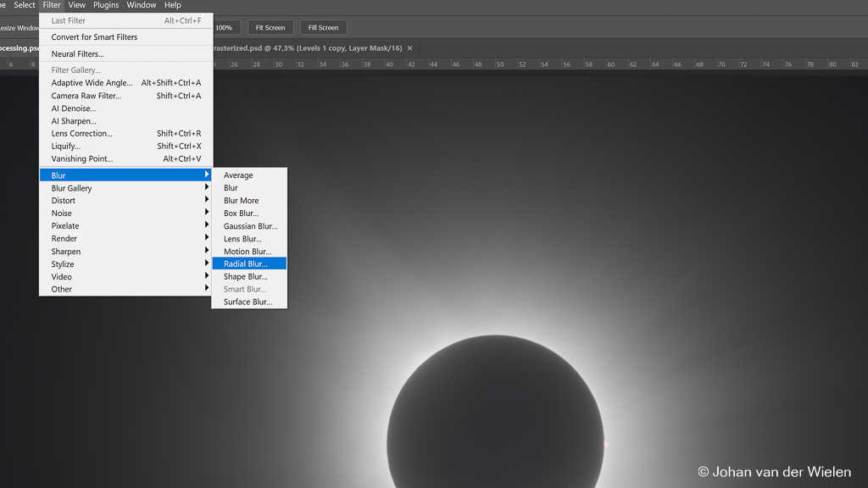Open the View menu
Screen dimensions: 868x488
(x=76, y=5)
